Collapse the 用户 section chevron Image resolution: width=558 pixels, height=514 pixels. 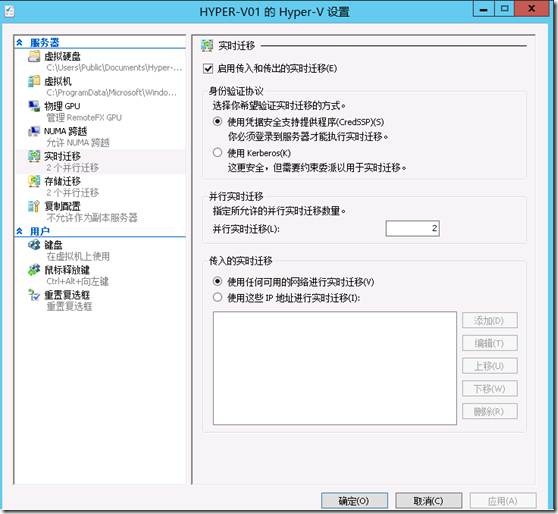pos(20,231)
